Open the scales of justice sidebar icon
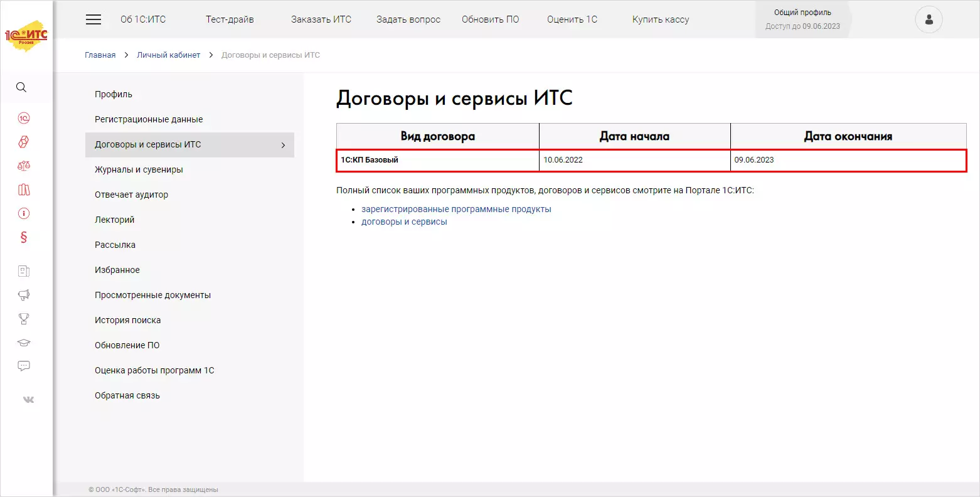The height and width of the screenshot is (497, 980). (x=24, y=166)
